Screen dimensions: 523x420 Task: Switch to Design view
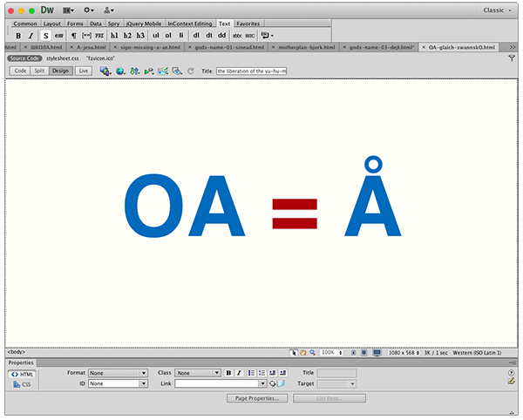(60, 71)
